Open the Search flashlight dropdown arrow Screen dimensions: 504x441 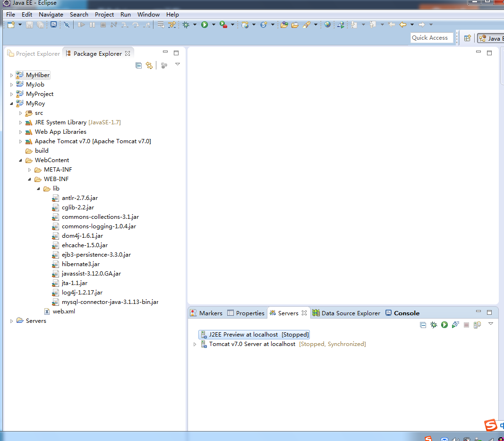pyautogui.click(x=316, y=25)
